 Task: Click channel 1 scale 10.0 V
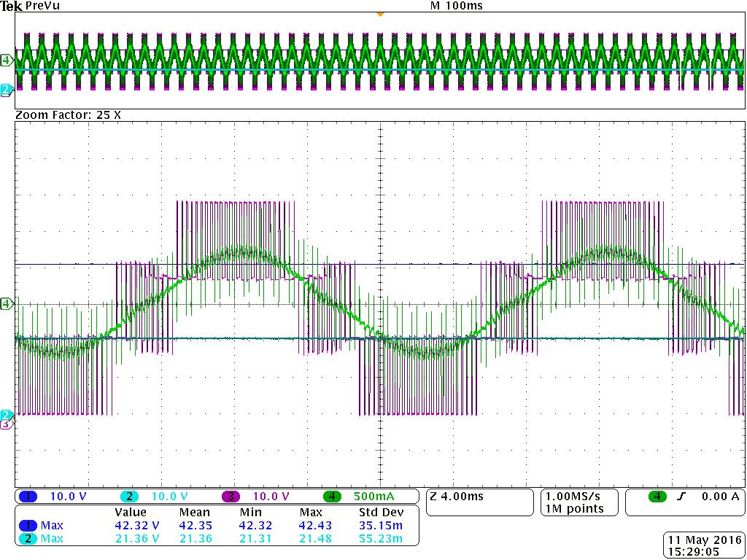(68, 497)
